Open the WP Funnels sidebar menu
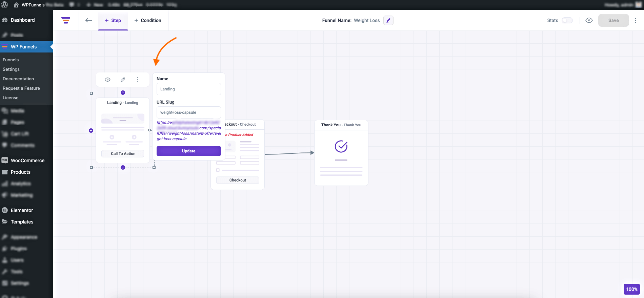 pyautogui.click(x=26, y=47)
